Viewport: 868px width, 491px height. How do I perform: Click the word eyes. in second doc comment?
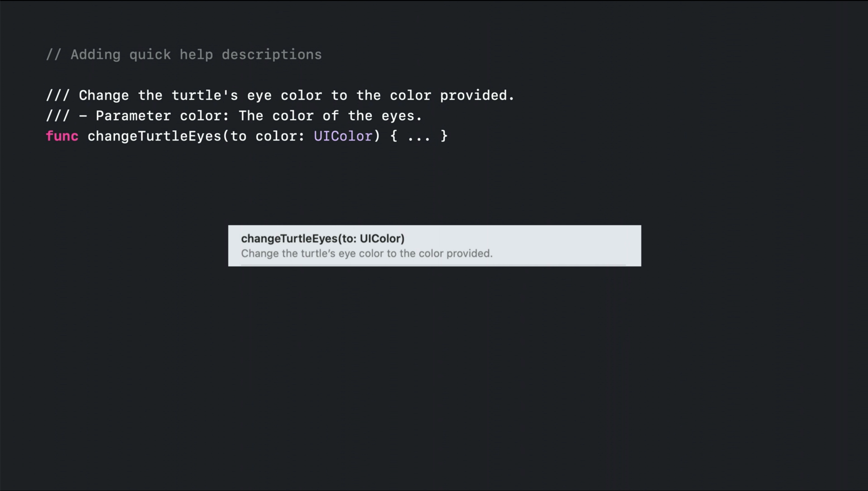click(402, 117)
